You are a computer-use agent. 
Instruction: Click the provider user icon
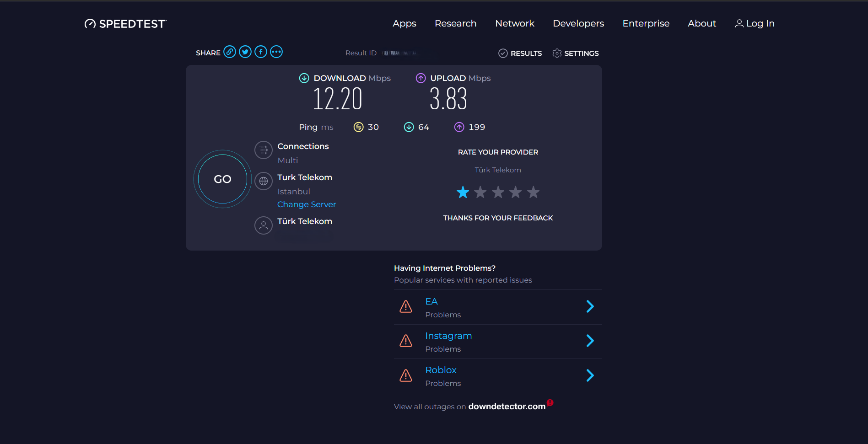(x=264, y=225)
